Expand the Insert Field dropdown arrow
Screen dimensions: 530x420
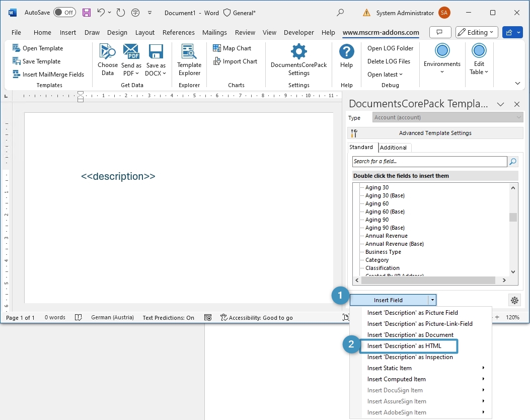[433, 300]
